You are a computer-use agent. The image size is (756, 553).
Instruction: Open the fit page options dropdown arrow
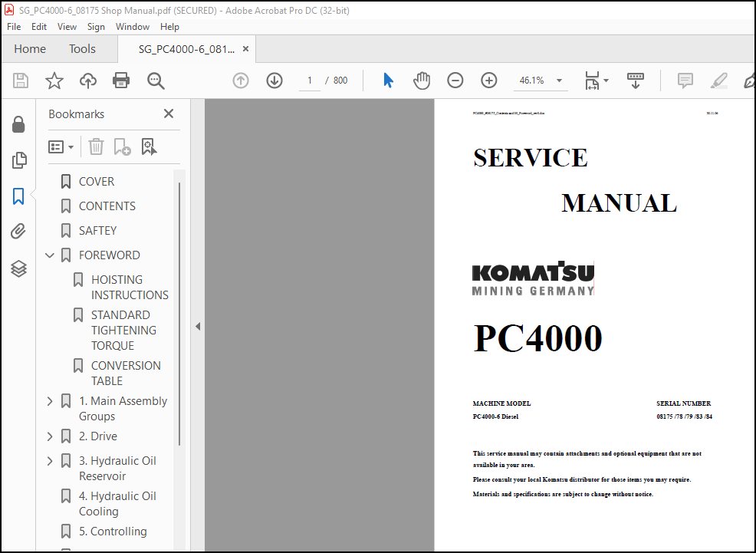pos(606,81)
